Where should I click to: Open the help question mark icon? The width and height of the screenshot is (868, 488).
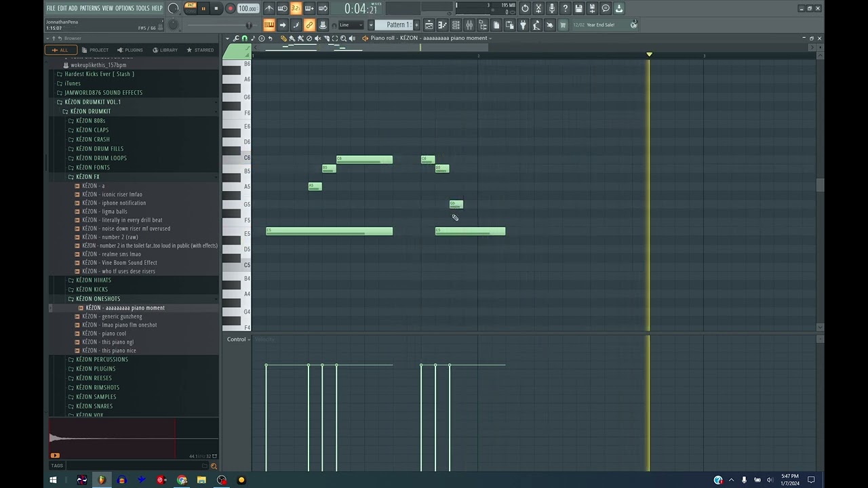click(x=565, y=8)
